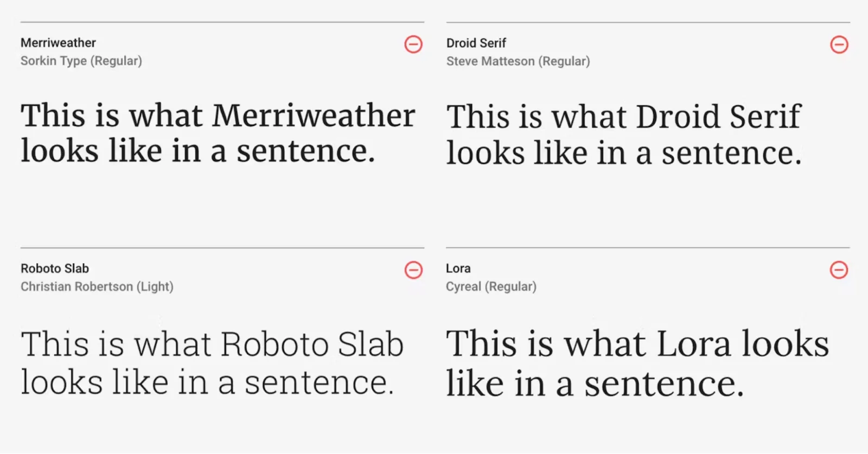Screen dimensions: 868x454
Task: Select the Lora font name title
Action: coord(458,268)
